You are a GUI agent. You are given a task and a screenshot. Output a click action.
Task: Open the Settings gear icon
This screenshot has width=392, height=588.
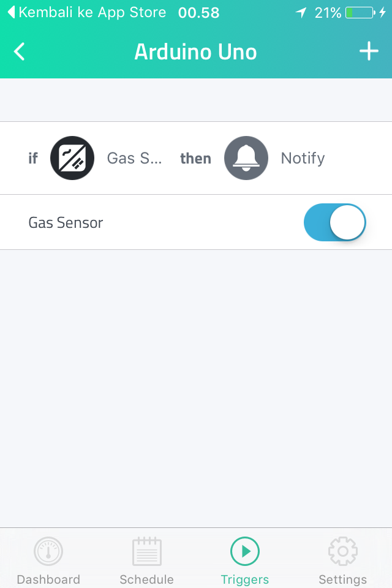coord(343,551)
